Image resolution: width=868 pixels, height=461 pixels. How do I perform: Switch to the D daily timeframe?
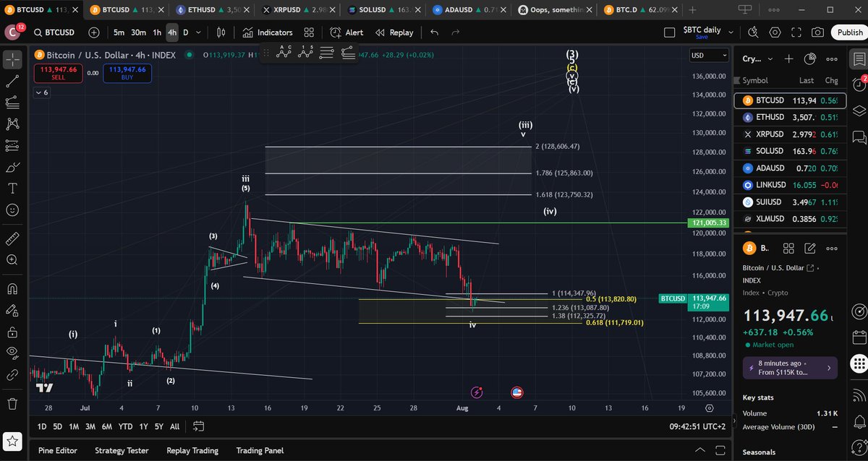click(185, 33)
